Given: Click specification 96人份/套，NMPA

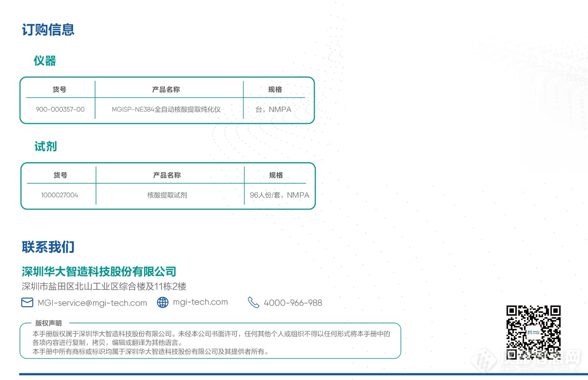Looking at the screenshot, I should point(280,195).
